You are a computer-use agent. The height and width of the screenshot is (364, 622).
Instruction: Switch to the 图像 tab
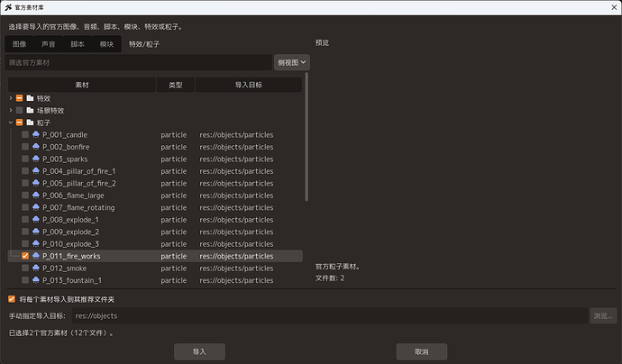click(x=20, y=44)
